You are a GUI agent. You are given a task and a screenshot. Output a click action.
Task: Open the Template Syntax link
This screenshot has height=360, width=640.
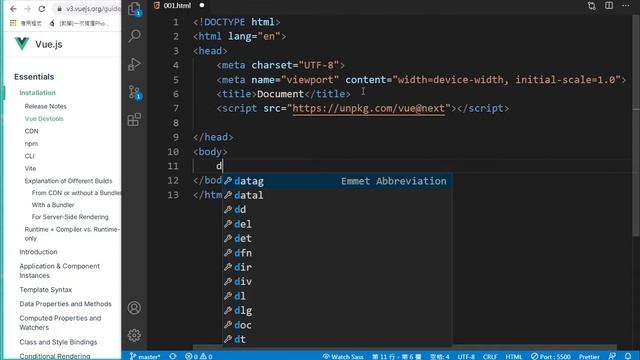pyautogui.click(x=45, y=290)
